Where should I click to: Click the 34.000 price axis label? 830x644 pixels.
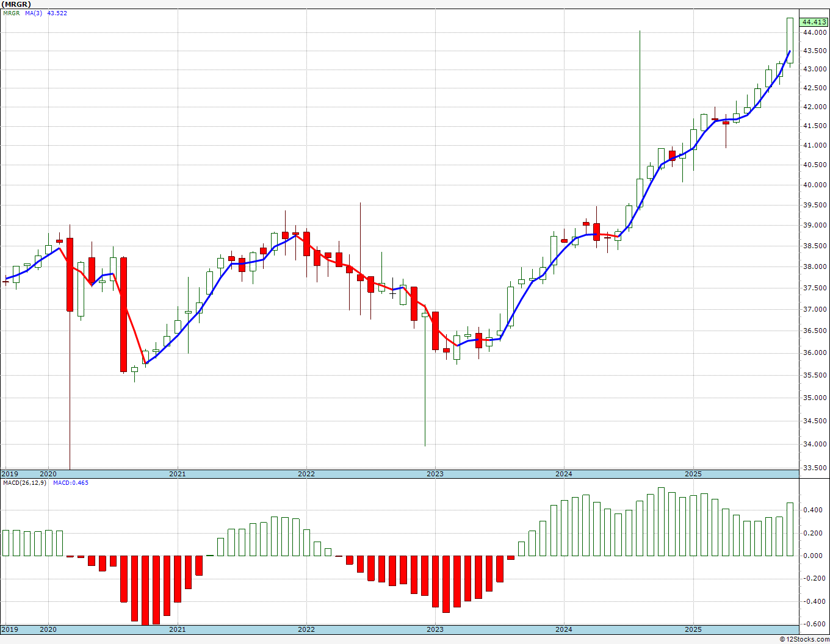point(815,444)
